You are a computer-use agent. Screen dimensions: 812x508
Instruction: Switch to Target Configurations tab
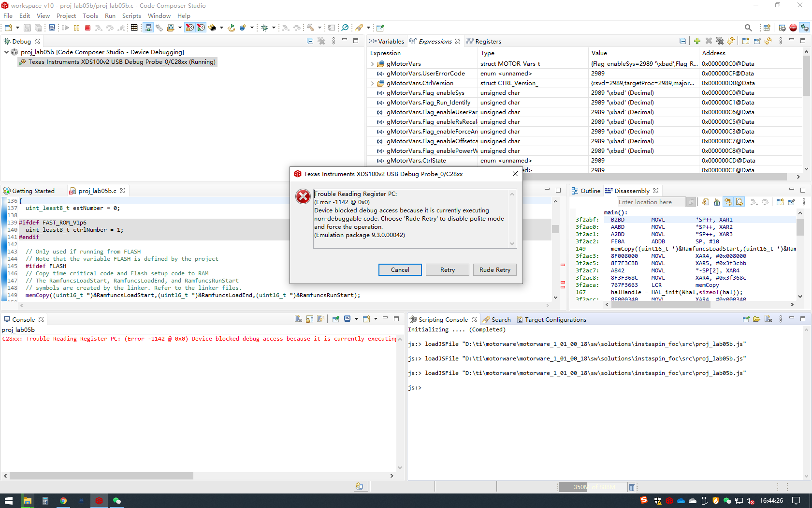tap(551, 320)
